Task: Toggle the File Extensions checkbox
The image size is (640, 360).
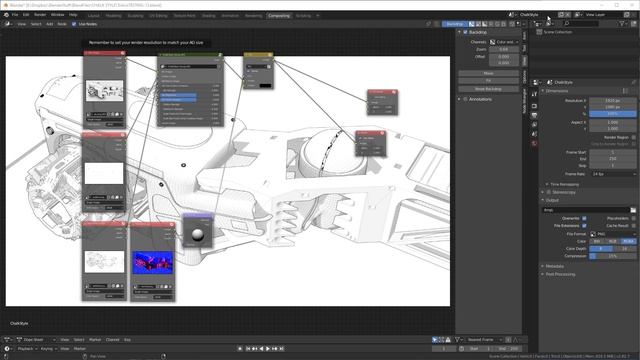Action: [584, 226]
